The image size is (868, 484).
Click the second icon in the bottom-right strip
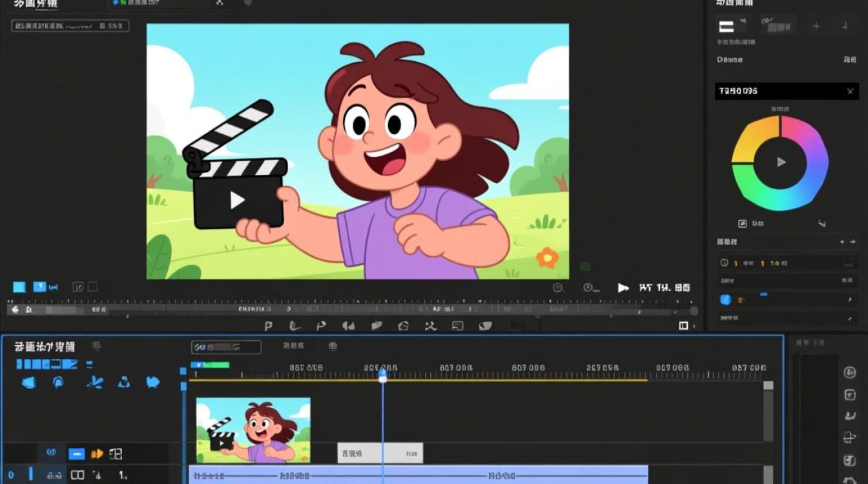(850, 395)
